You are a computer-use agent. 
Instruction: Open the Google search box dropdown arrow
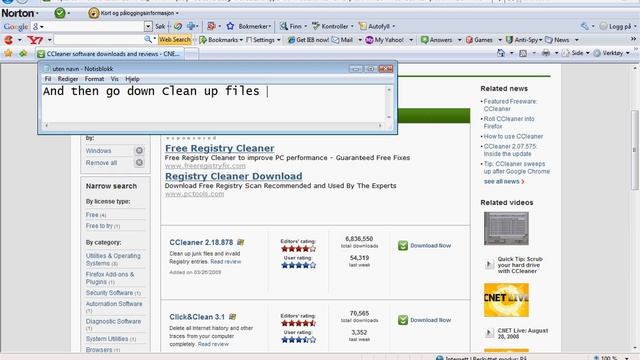point(148,27)
